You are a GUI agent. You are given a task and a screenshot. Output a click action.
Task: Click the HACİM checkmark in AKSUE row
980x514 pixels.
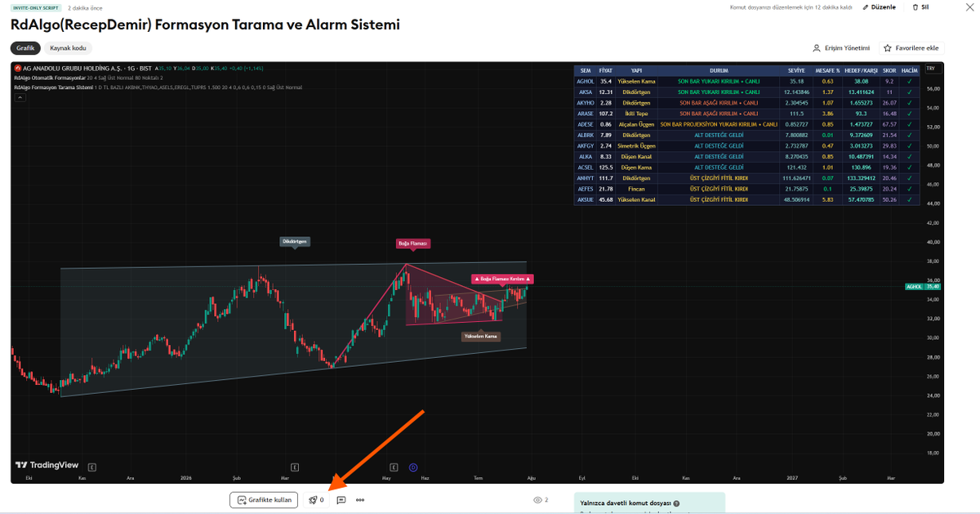(909, 199)
